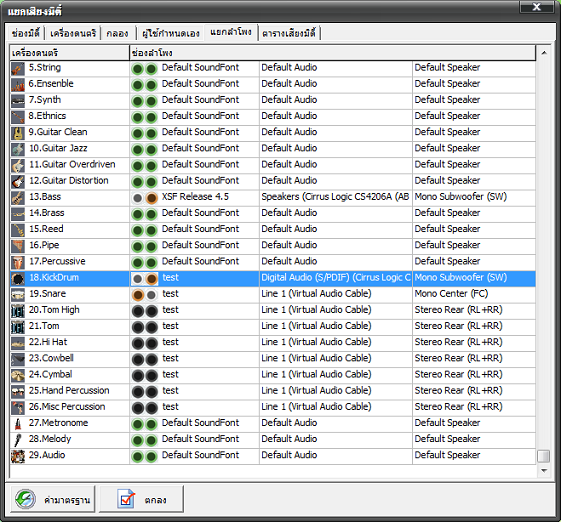Open audio device cell for 18.KickDrum
Screen dimensions: 561x522
pos(336,278)
